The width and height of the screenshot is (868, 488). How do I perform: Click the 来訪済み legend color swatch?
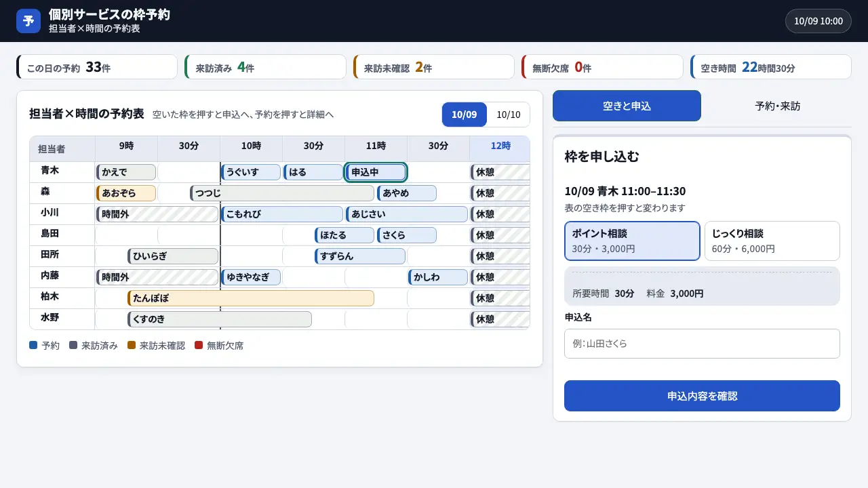click(73, 345)
